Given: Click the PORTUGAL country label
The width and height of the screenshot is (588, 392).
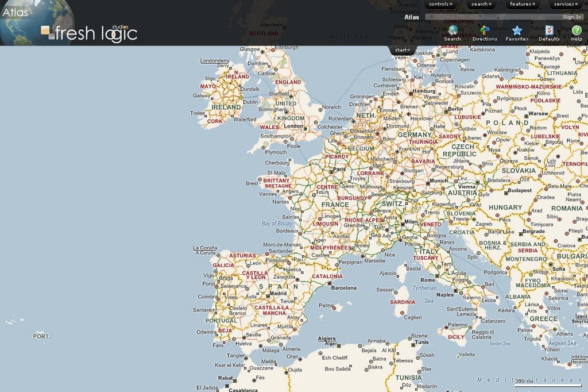Looking at the screenshot, I should click(221, 321).
